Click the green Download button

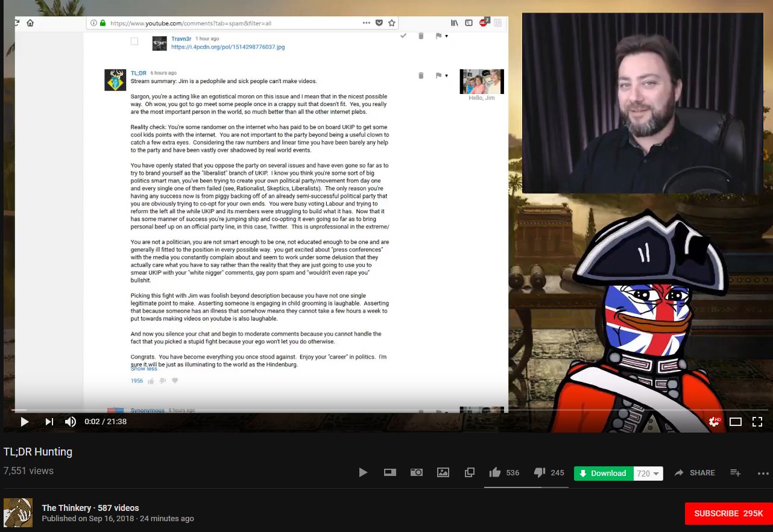[x=603, y=473]
